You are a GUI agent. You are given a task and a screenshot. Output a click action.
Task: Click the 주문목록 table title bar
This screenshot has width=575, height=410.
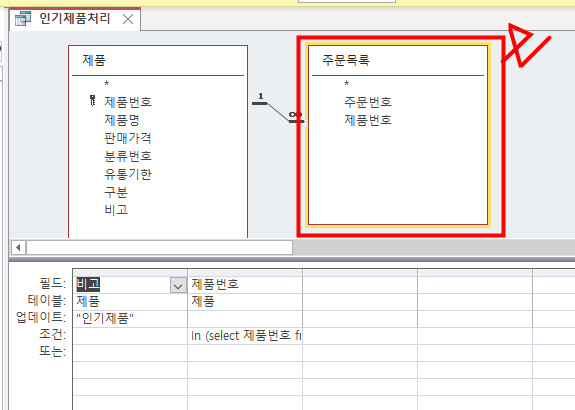pos(398,60)
